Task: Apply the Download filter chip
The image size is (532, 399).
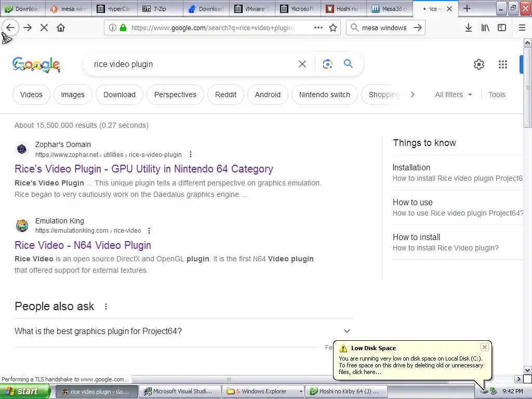Action: [119, 95]
